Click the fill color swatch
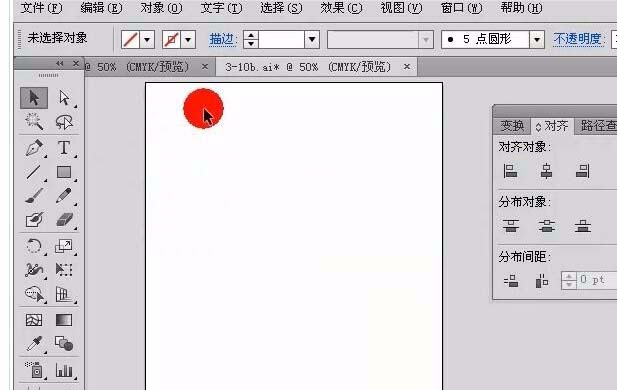This screenshot has width=617, height=390. click(130, 39)
